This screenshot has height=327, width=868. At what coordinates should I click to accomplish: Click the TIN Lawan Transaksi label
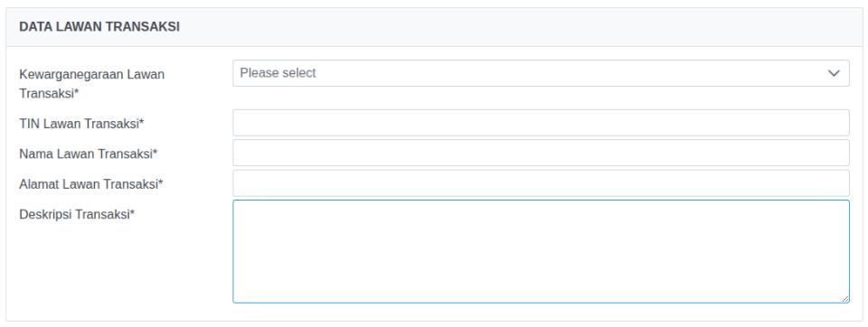tap(81, 124)
